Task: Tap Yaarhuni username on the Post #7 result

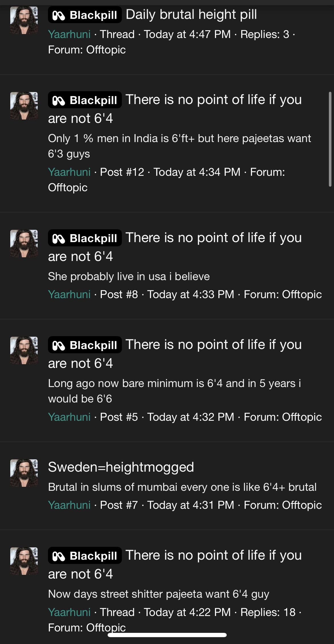Action: (69, 505)
